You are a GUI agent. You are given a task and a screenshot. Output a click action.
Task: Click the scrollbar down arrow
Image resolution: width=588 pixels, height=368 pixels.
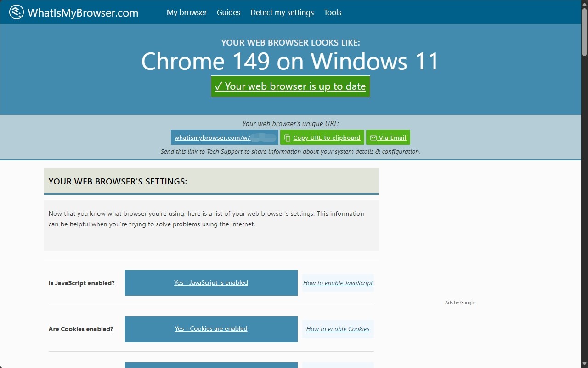(x=584, y=364)
